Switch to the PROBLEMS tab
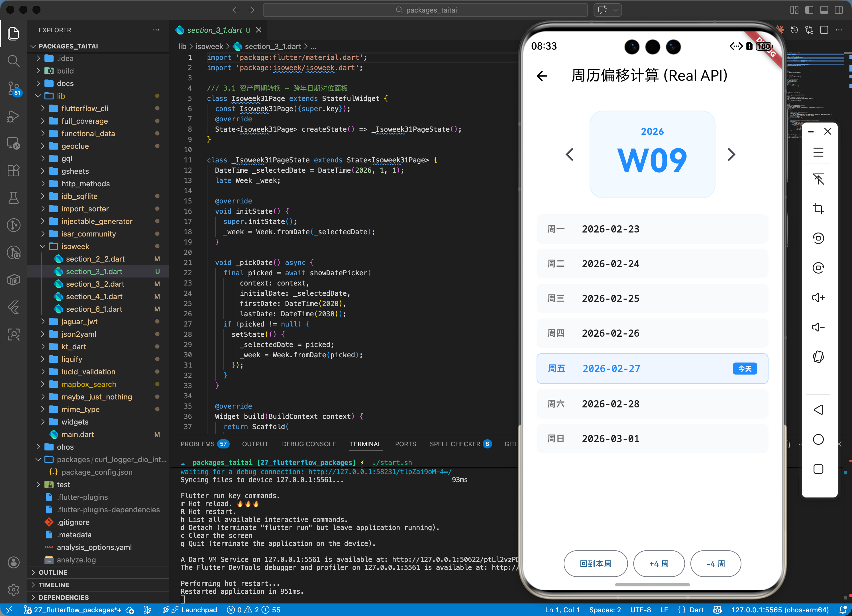Viewport: 852px width, 616px height. (197, 444)
